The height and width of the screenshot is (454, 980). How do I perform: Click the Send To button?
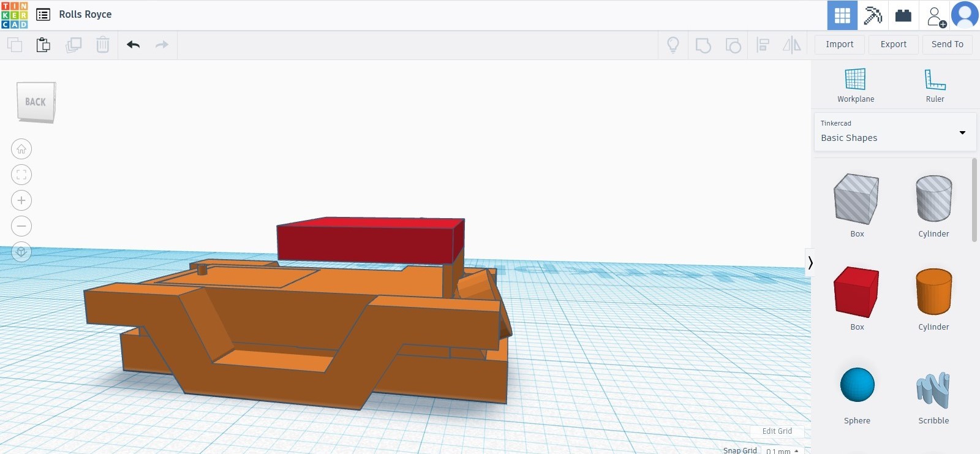click(x=948, y=44)
